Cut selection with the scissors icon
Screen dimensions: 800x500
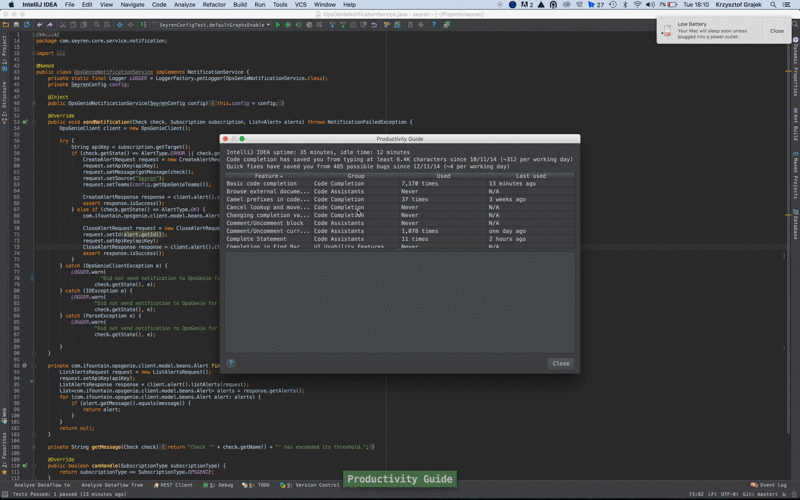[62, 24]
